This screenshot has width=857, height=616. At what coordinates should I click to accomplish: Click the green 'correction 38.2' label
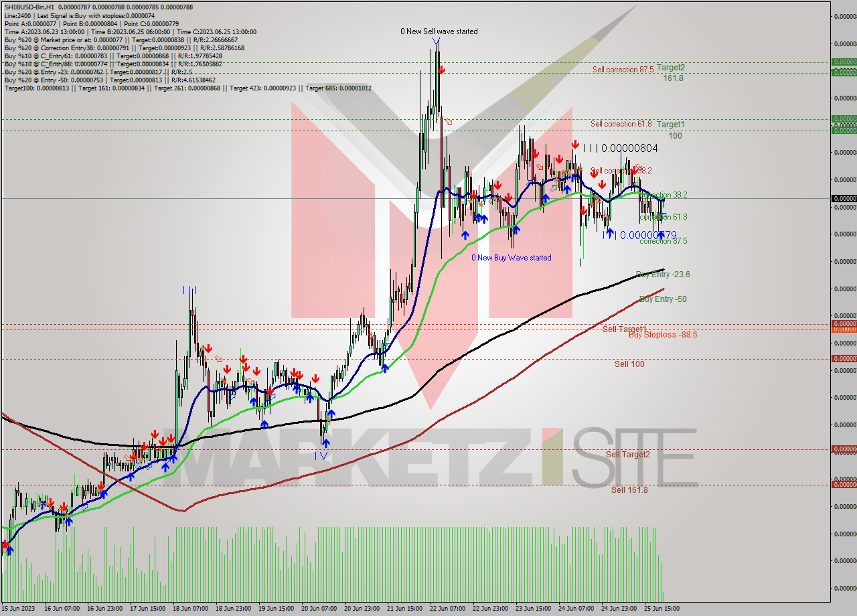663,195
